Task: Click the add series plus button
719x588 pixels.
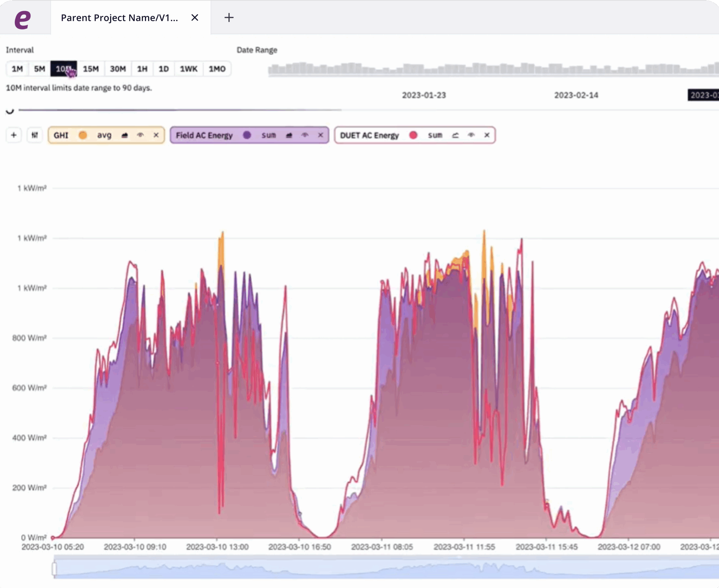Action: [x=14, y=135]
